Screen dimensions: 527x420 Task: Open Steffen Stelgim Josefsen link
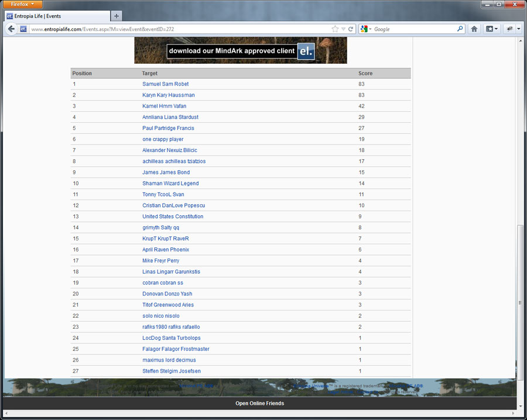coord(172,371)
